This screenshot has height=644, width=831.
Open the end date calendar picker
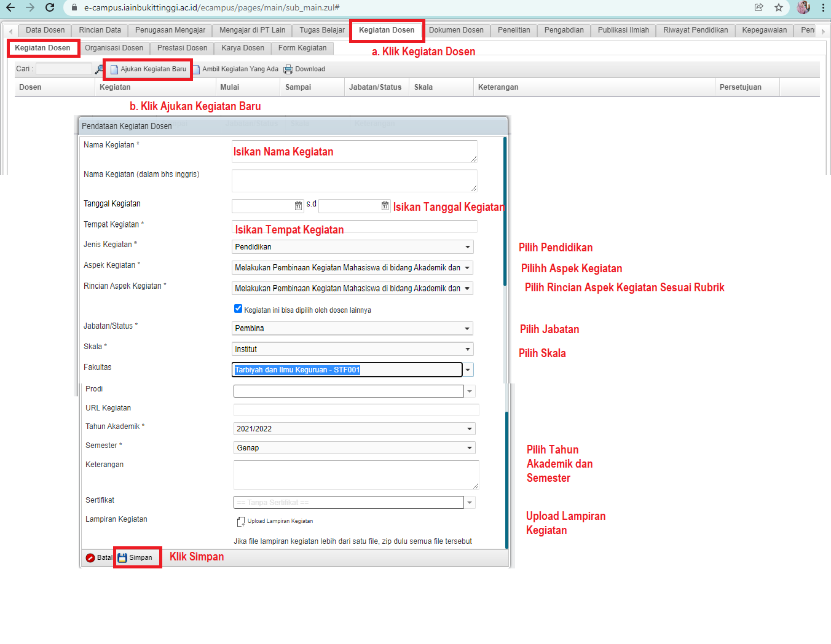point(385,206)
